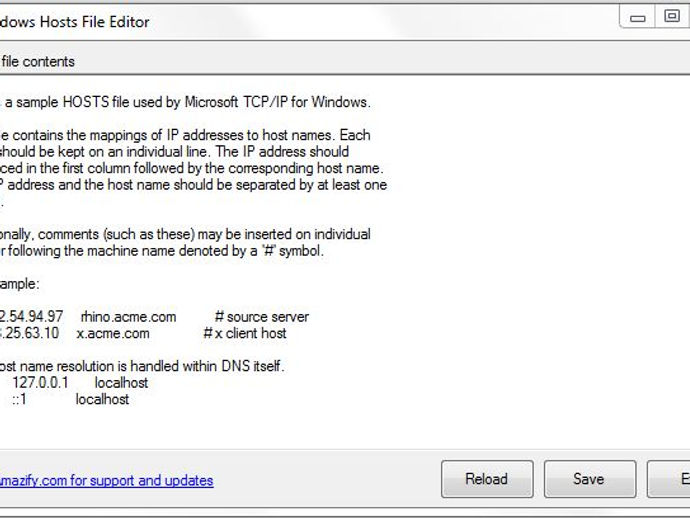The image size is (690, 518).
Task: Click the empty editor area below localhost entries
Action: 343,429
